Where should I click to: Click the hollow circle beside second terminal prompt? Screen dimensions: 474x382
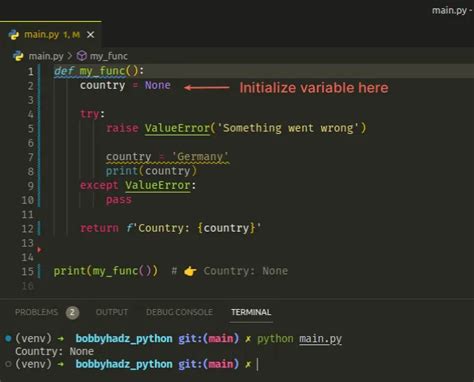(x=8, y=364)
